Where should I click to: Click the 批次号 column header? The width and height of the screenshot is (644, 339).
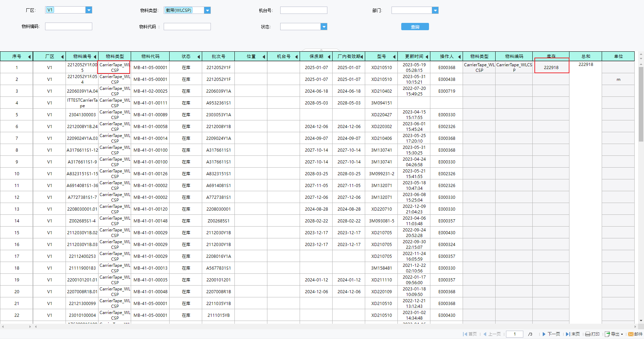218,56
